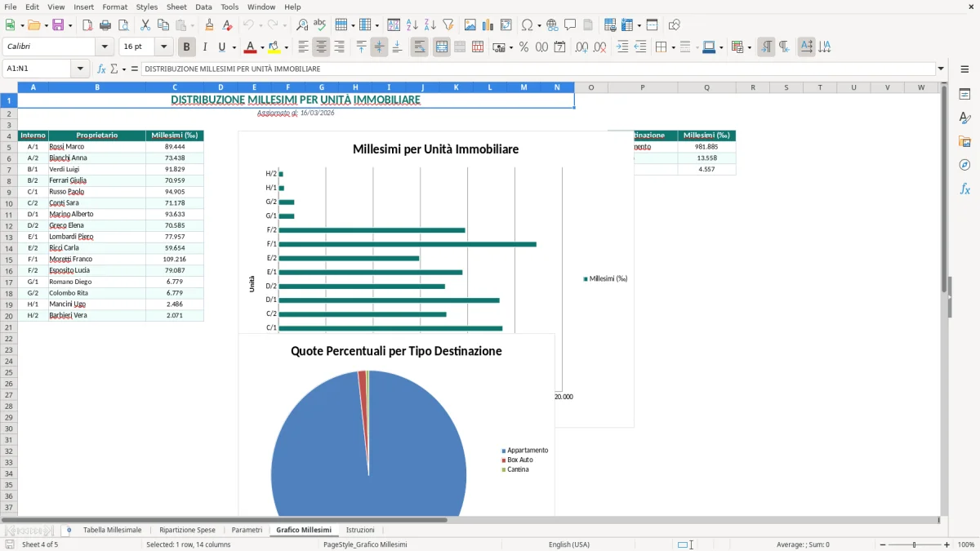Viewport: 980px width, 551px height.
Task: Open the Calibri font name dropdown
Action: [105, 47]
